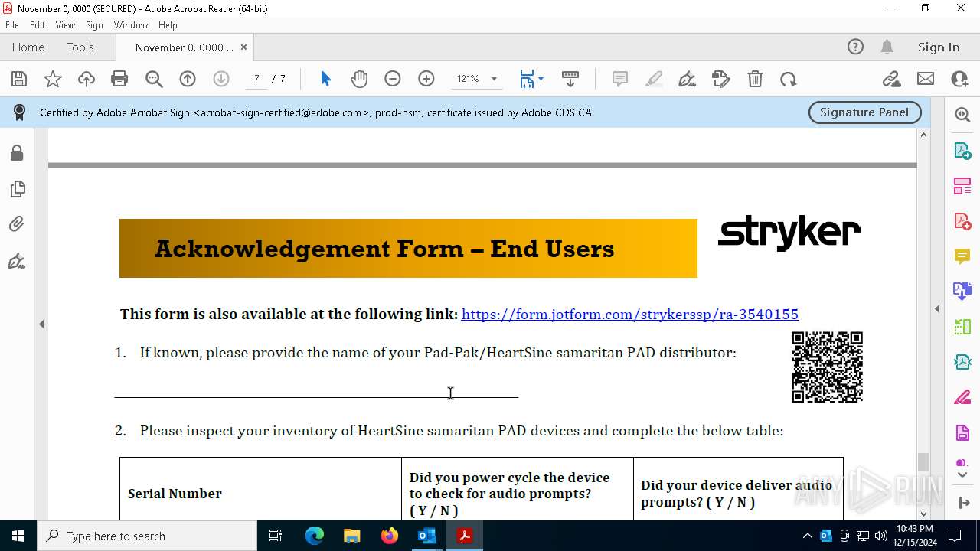This screenshot has width=980, height=551.
Task: Open the Combine Files tool in right pane
Action: click(962, 291)
